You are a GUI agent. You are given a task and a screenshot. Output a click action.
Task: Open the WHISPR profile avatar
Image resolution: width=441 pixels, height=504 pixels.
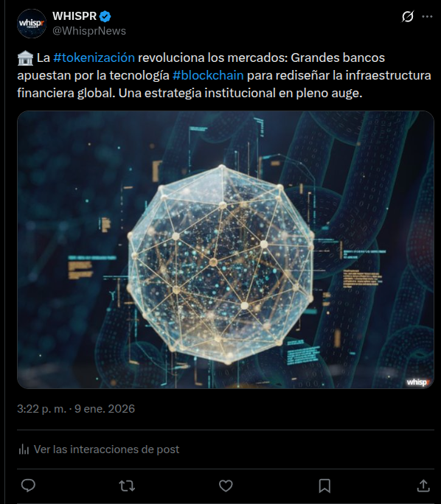point(32,24)
